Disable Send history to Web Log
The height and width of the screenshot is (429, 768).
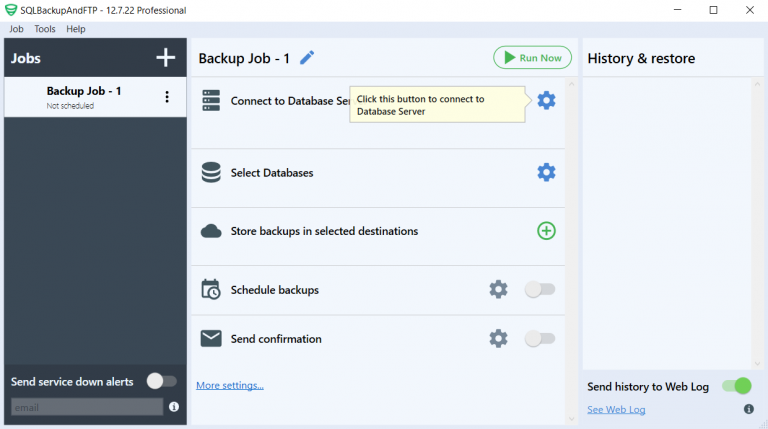[x=737, y=386]
